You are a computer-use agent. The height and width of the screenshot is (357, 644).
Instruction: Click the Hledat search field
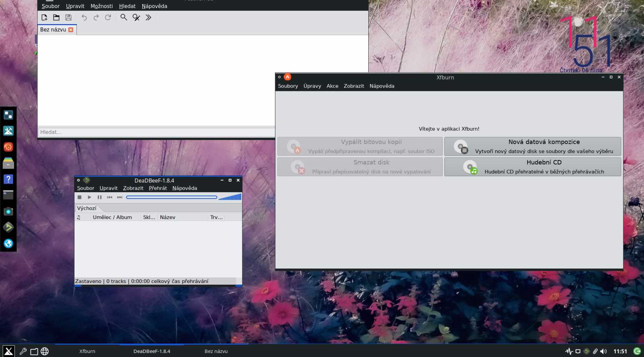coord(156,132)
